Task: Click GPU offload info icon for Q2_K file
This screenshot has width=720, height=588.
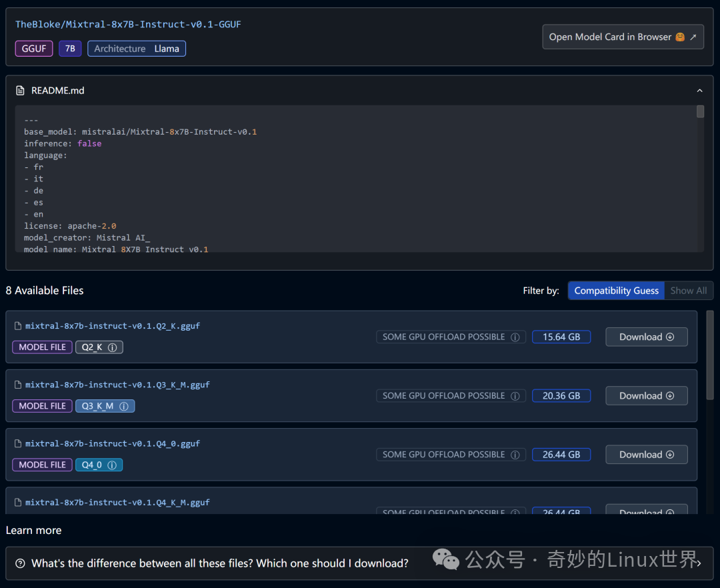Action: (515, 337)
